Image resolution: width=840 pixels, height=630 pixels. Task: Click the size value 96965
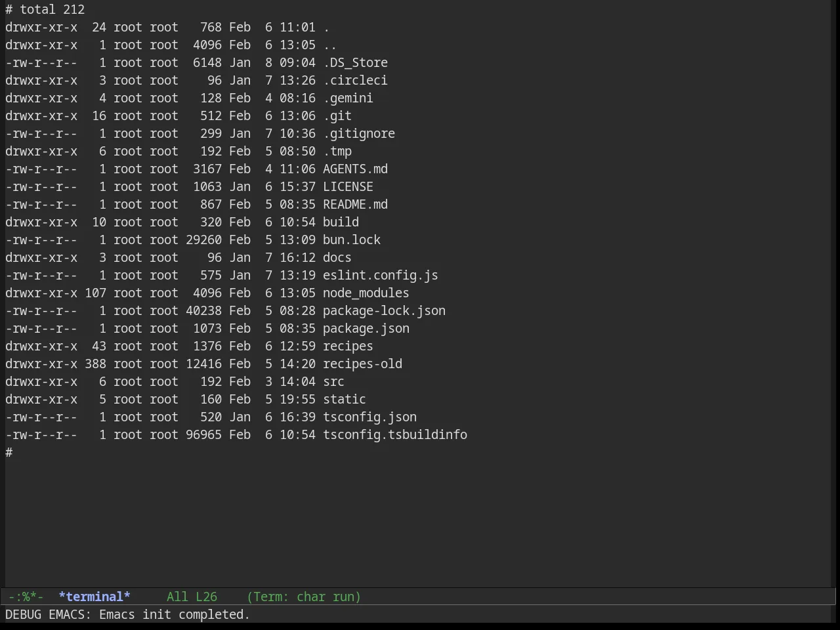203,434
